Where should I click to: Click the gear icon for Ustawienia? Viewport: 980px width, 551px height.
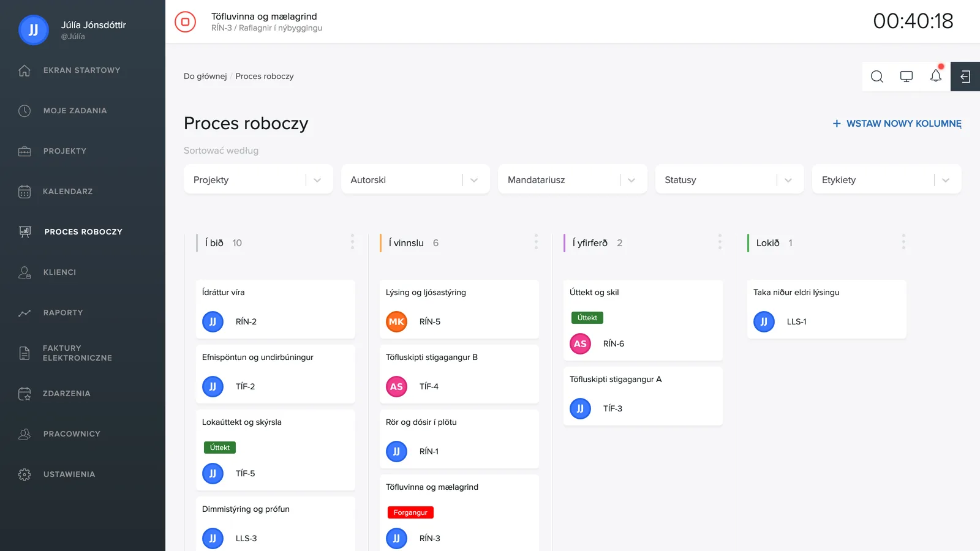click(24, 474)
